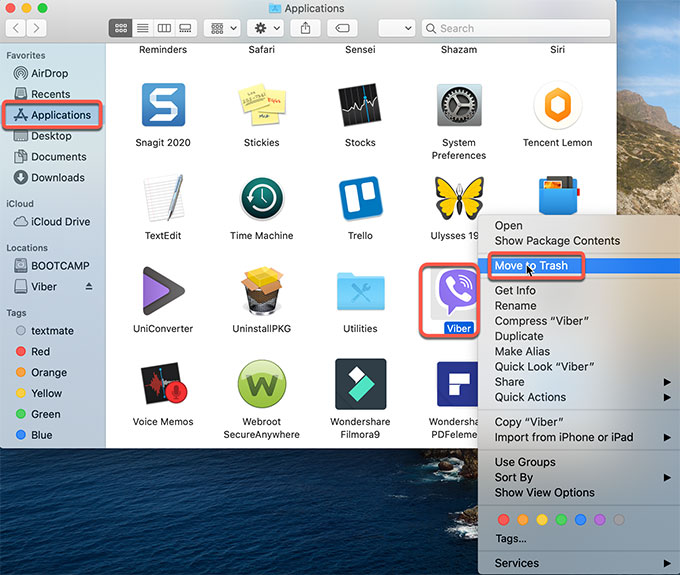Switch to icon view mode
Viewport: 680px width, 575px height.
121,28
